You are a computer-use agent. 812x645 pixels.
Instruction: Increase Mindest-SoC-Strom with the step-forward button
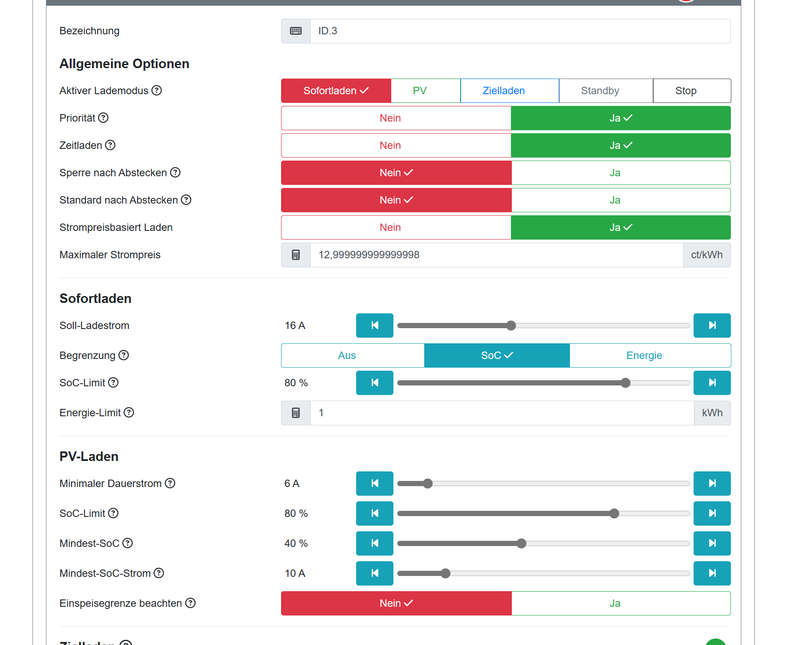coord(712,573)
